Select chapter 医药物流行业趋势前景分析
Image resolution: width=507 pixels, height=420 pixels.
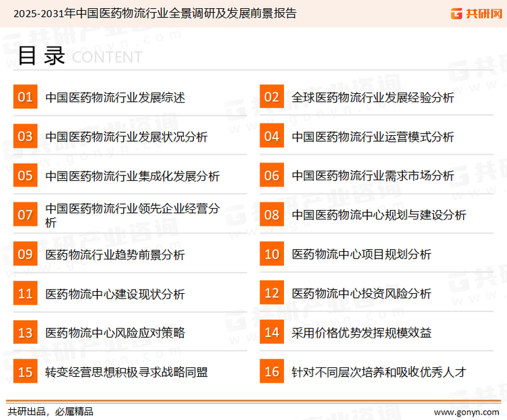(x=115, y=255)
